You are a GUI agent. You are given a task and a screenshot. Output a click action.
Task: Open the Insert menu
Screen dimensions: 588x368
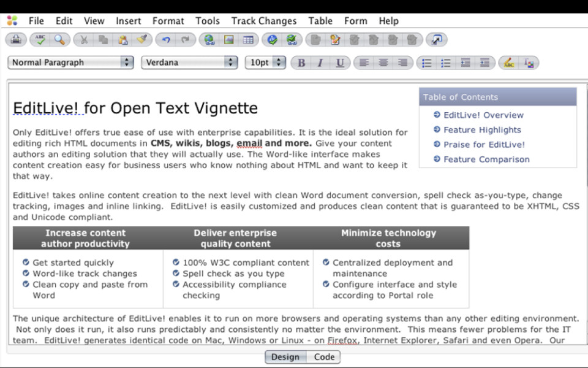click(x=129, y=21)
